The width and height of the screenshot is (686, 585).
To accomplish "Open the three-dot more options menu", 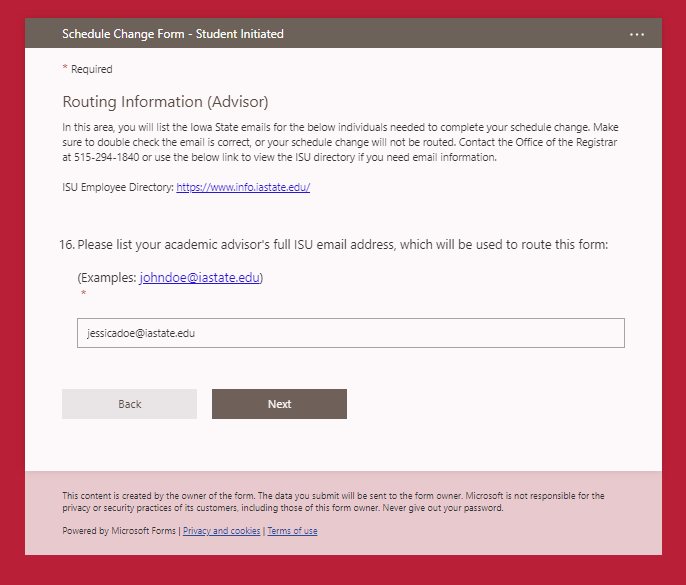I will click(x=637, y=34).
